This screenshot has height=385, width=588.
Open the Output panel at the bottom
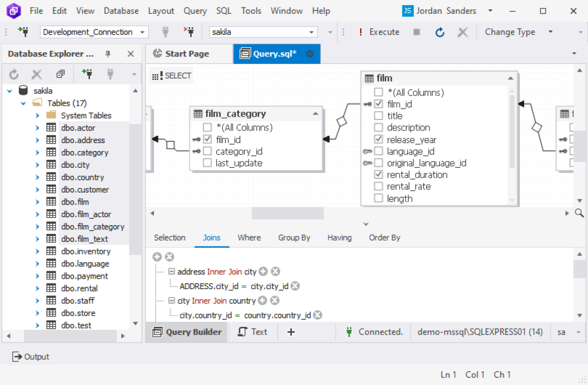point(30,356)
